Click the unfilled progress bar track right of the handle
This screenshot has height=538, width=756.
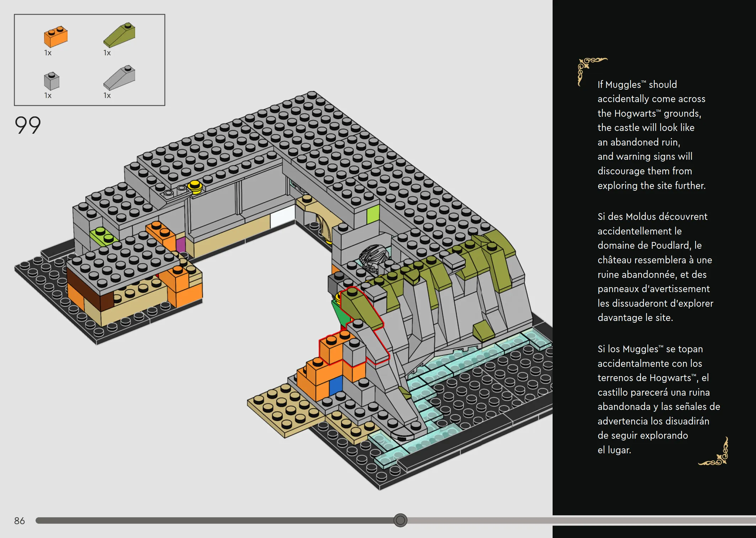point(581,521)
